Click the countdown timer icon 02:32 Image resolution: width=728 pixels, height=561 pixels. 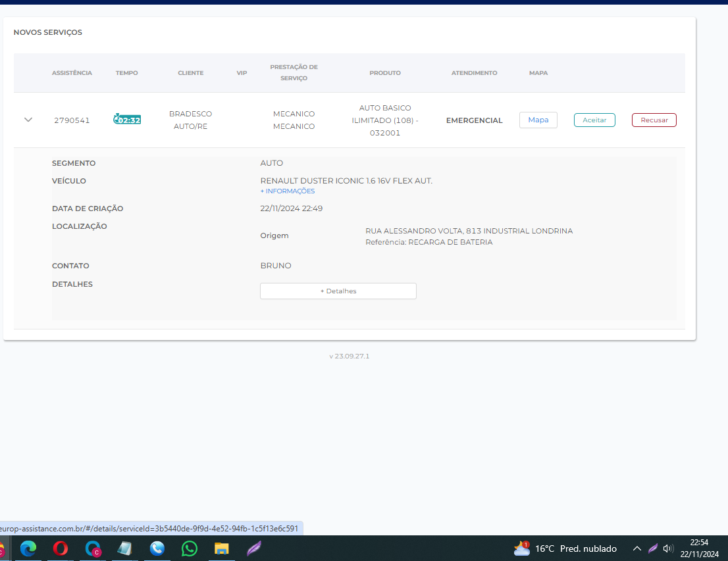[127, 120]
